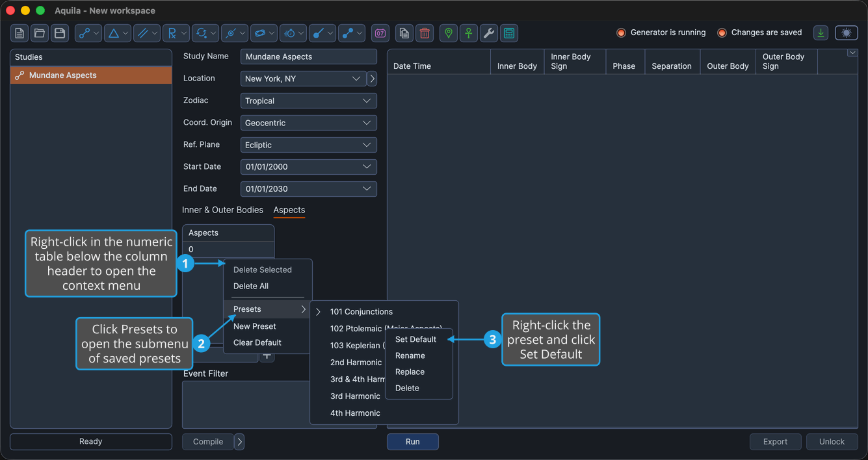868x460 pixels.
Task: Open the wrench settings icon
Action: (x=489, y=33)
